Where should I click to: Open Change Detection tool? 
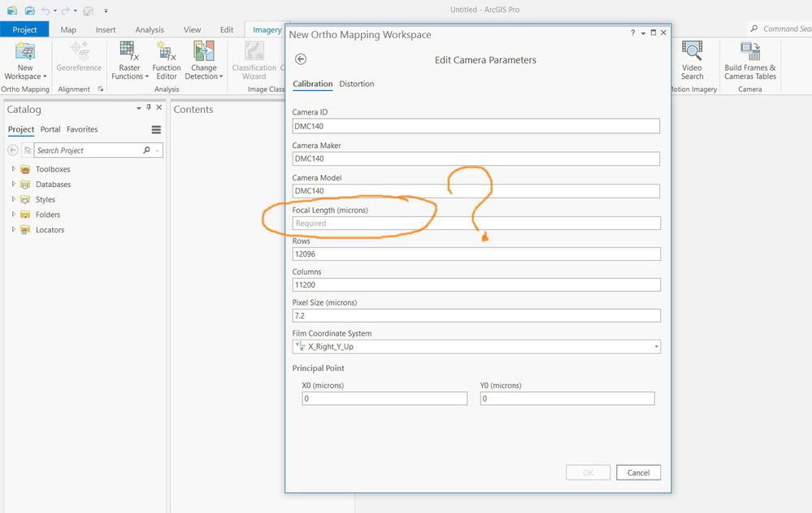tap(203, 61)
